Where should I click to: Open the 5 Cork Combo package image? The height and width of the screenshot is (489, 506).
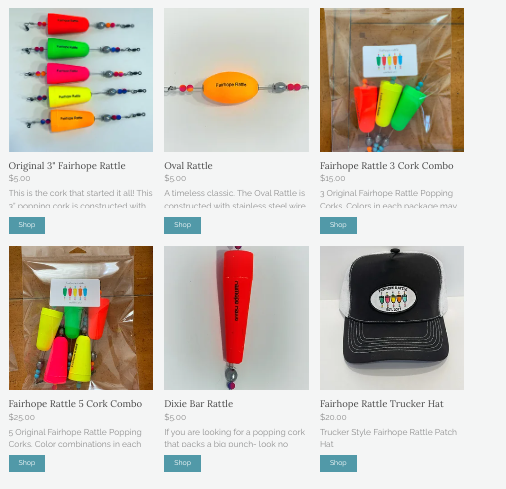[81, 318]
